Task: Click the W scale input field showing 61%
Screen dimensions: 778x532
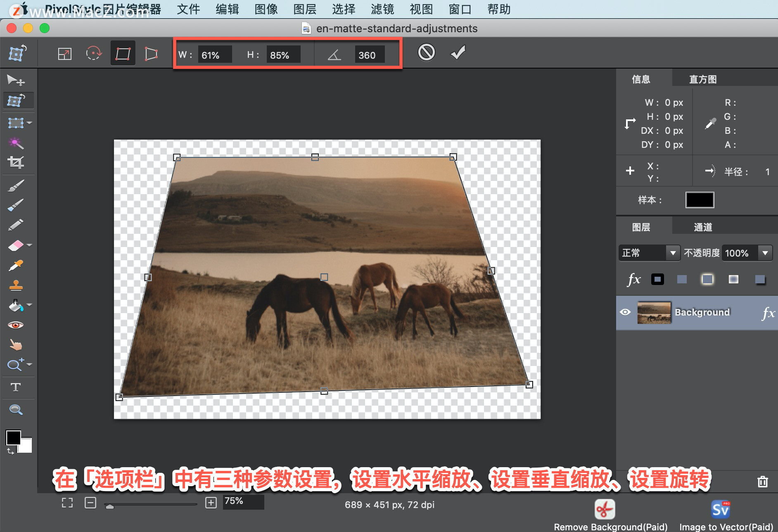Action: (x=215, y=55)
